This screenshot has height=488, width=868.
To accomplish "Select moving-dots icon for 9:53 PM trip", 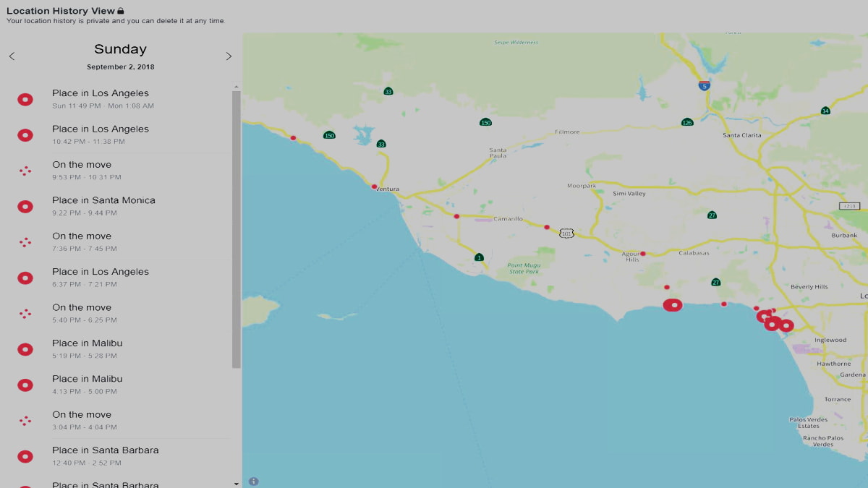I will coord(25,171).
